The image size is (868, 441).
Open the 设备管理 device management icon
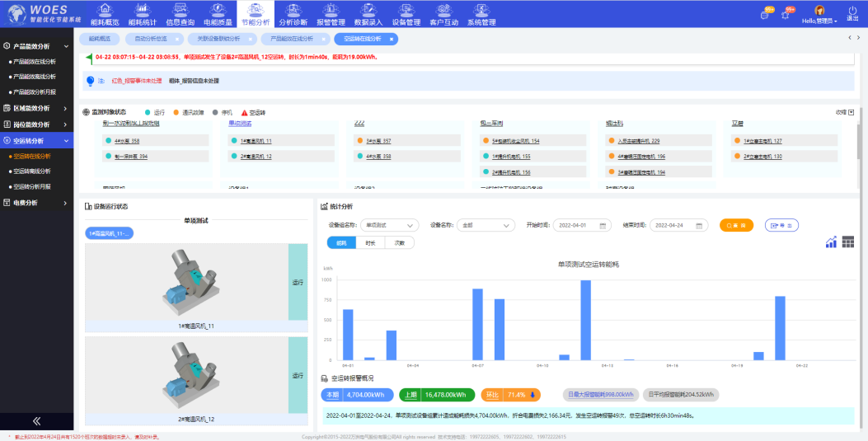(406, 10)
